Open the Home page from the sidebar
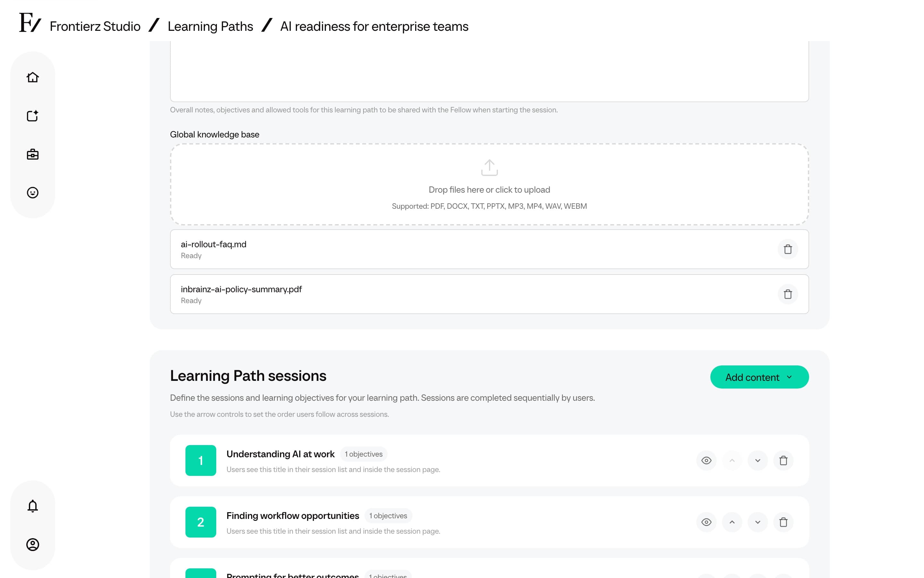Image resolution: width=924 pixels, height=578 pixels. tap(32, 77)
